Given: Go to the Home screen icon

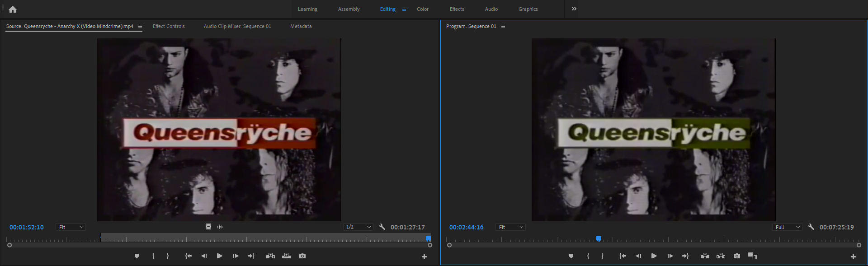Looking at the screenshot, I should (x=13, y=9).
